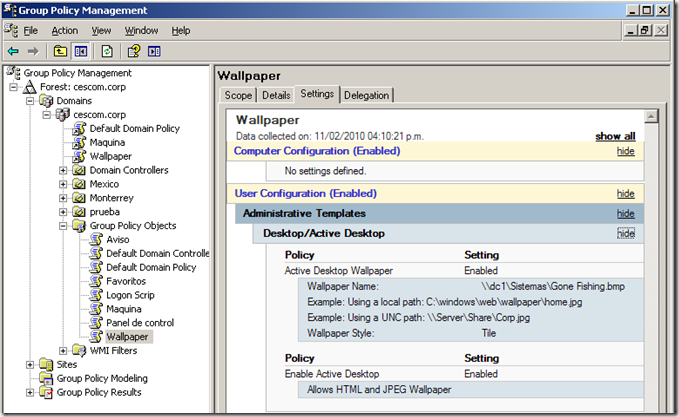Expand the WMI Filters node

tap(63, 350)
